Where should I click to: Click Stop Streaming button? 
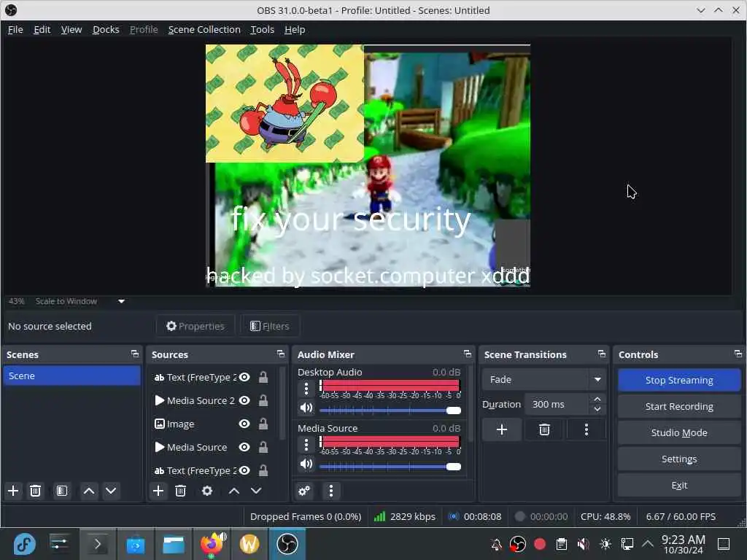coord(679,380)
